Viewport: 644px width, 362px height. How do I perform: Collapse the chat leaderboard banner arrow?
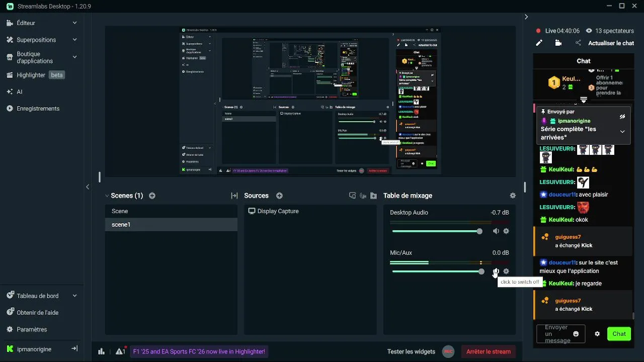584,100
